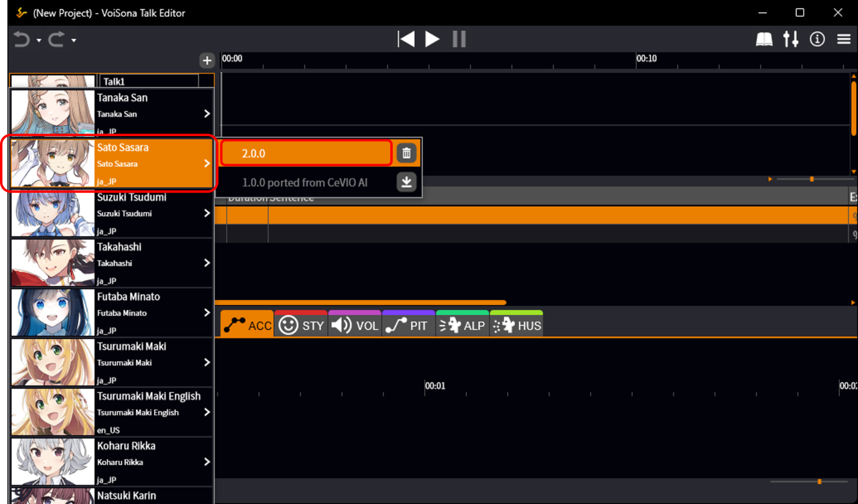Switch to the STY tab
858x504 pixels.
tap(301, 326)
